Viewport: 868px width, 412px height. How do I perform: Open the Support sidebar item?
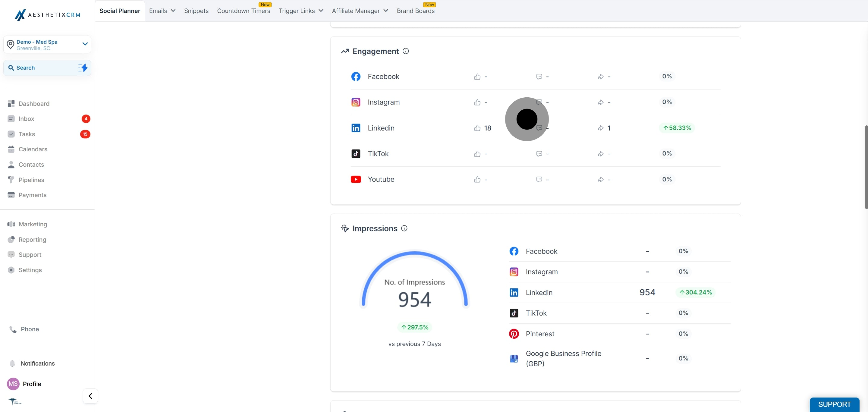[x=30, y=255]
